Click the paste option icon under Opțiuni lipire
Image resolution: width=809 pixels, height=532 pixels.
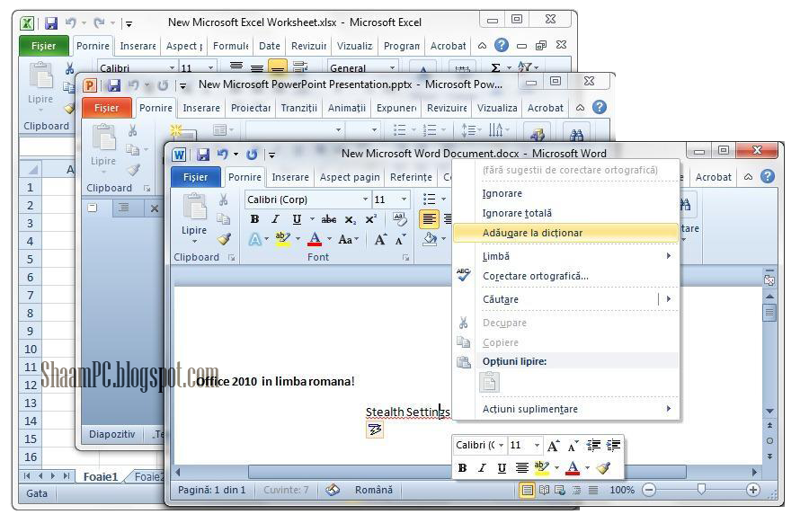(x=489, y=382)
